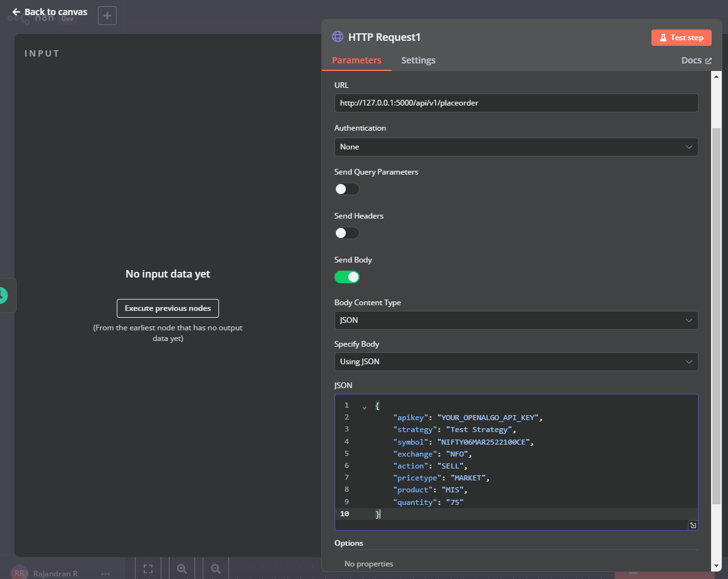Screen dimensions: 728x579
Task: Click the HTTP Request1 globe icon
Action: [338, 37]
